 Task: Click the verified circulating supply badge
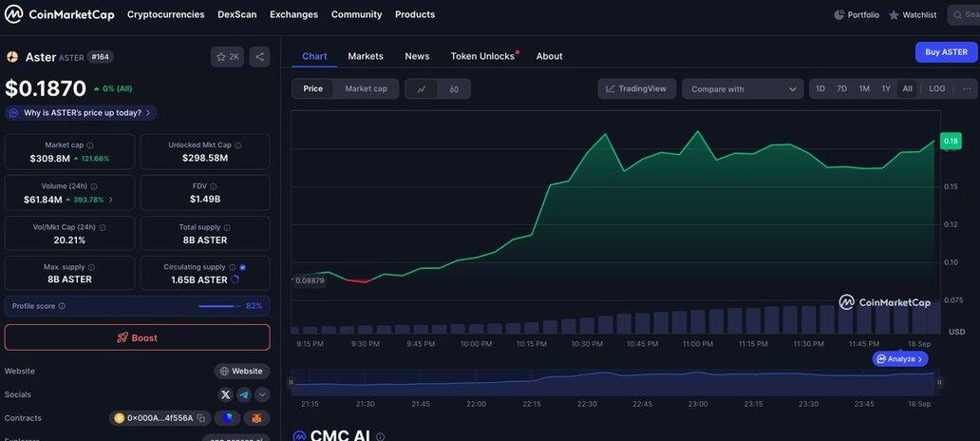[242, 267]
